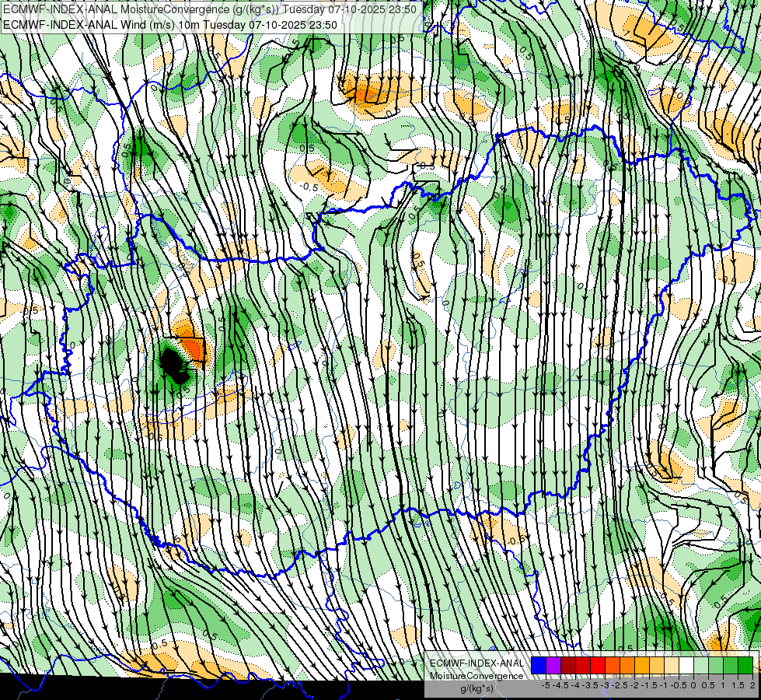Screen dimensions: 761x700
Task: Click the legend tick value 0.5
Action: tap(708, 685)
